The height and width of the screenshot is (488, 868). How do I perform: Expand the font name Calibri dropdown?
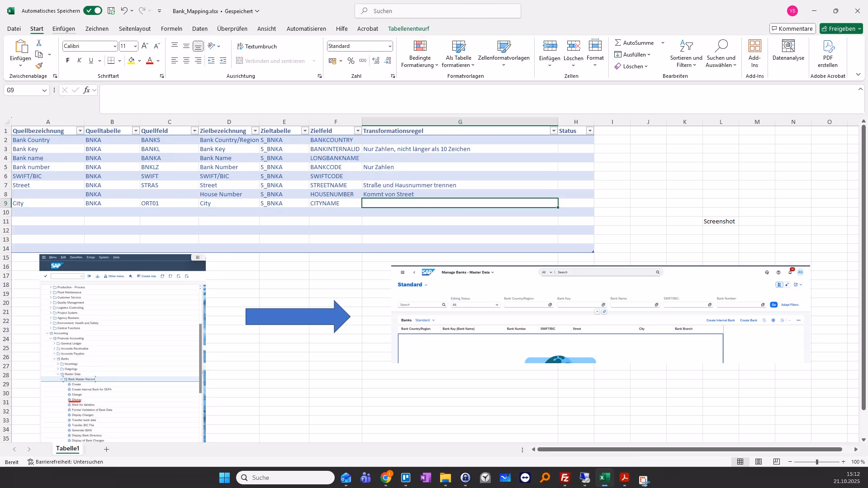pyautogui.click(x=114, y=46)
